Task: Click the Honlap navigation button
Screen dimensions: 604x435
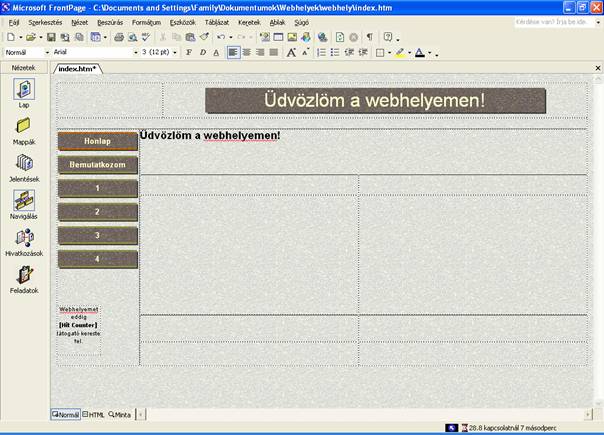Action: click(x=97, y=141)
